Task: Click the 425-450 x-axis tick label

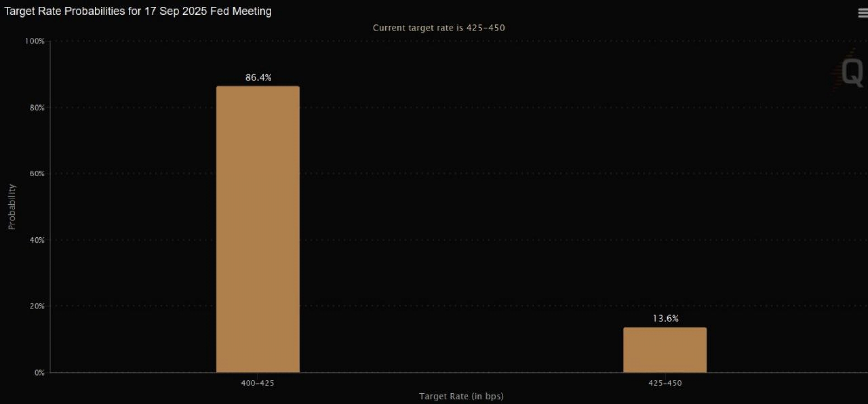Action: click(x=665, y=383)
